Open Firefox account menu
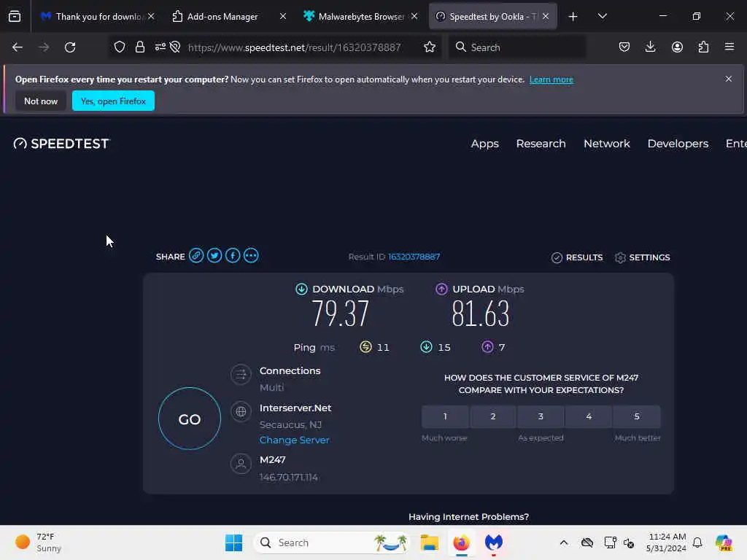 [x=677, y=47]
